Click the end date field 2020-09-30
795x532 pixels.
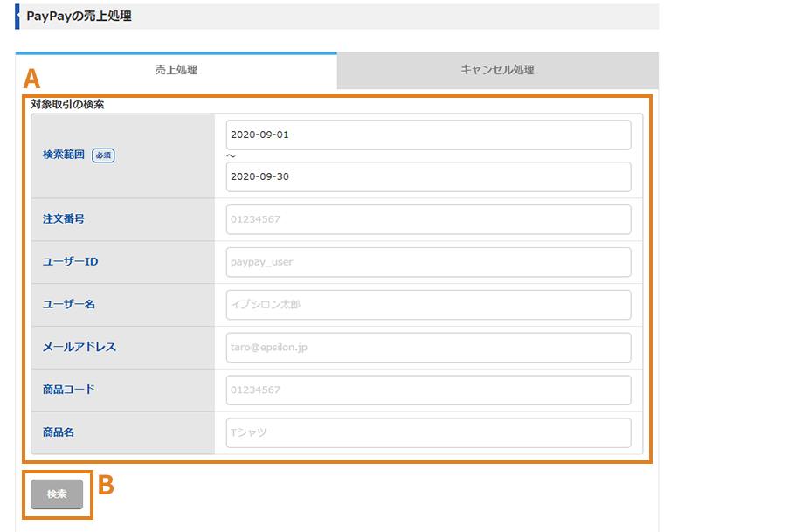coord(428,177)
